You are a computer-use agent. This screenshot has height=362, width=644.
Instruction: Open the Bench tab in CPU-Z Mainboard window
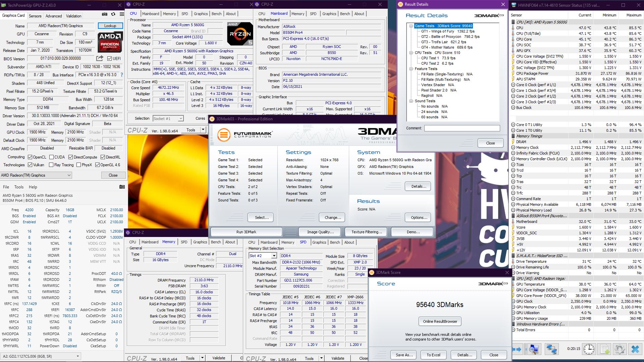[x=345, y=14]
